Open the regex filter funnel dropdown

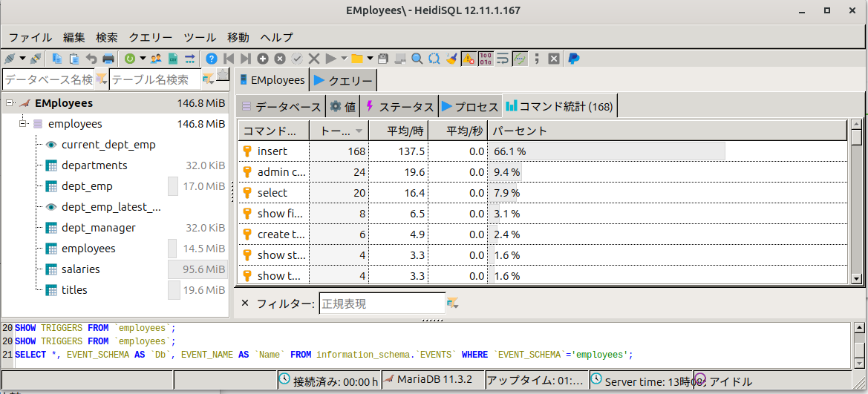(x=453, y=303)
